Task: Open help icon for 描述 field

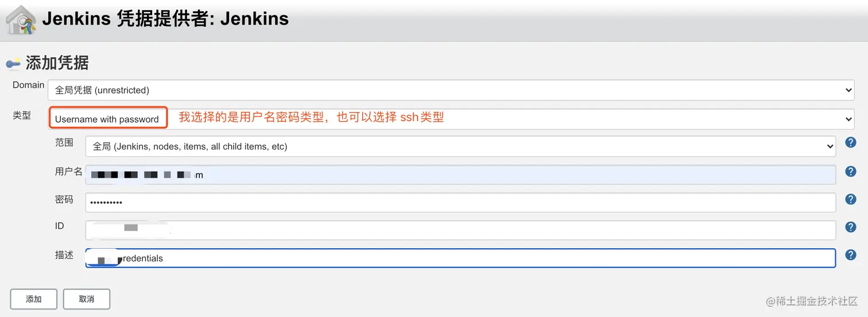Action: 851,255
